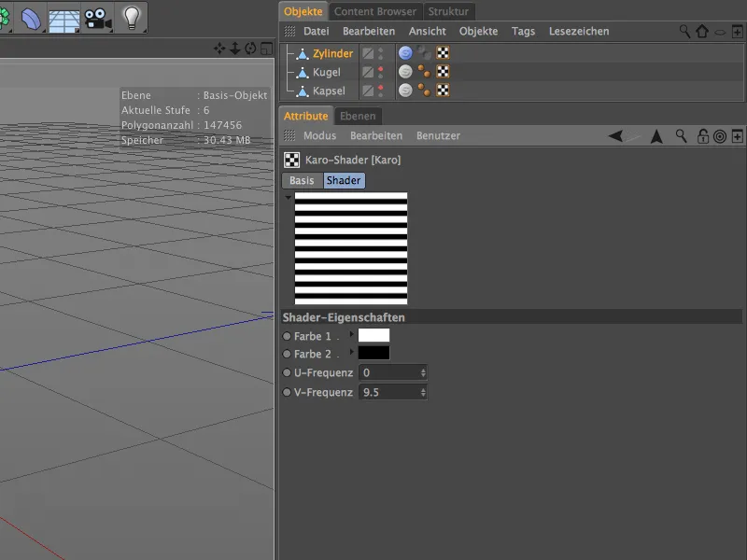
Task: Open the Ansicht menu
Action: 428,32
